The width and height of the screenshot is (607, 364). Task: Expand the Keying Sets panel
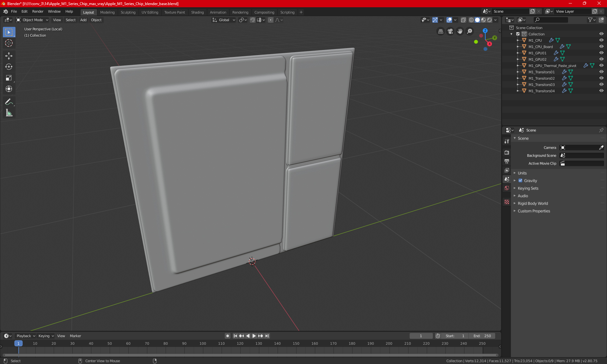(528, 188)
